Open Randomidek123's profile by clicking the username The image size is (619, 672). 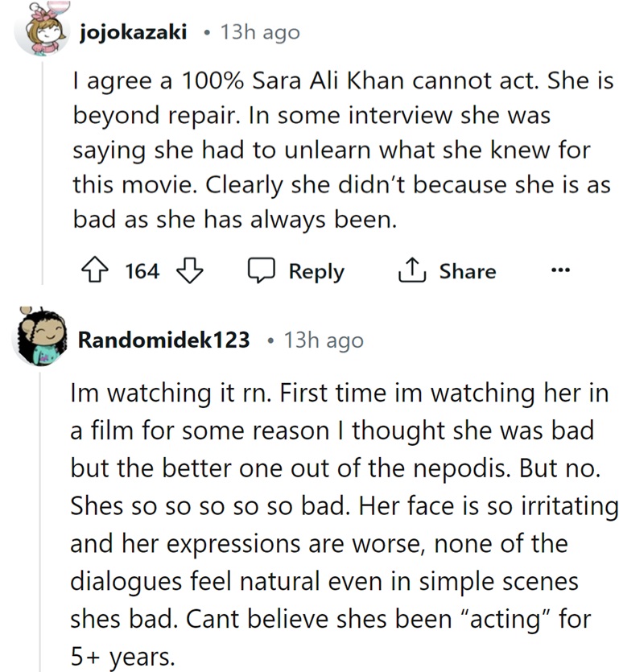(x=163, y=339)
